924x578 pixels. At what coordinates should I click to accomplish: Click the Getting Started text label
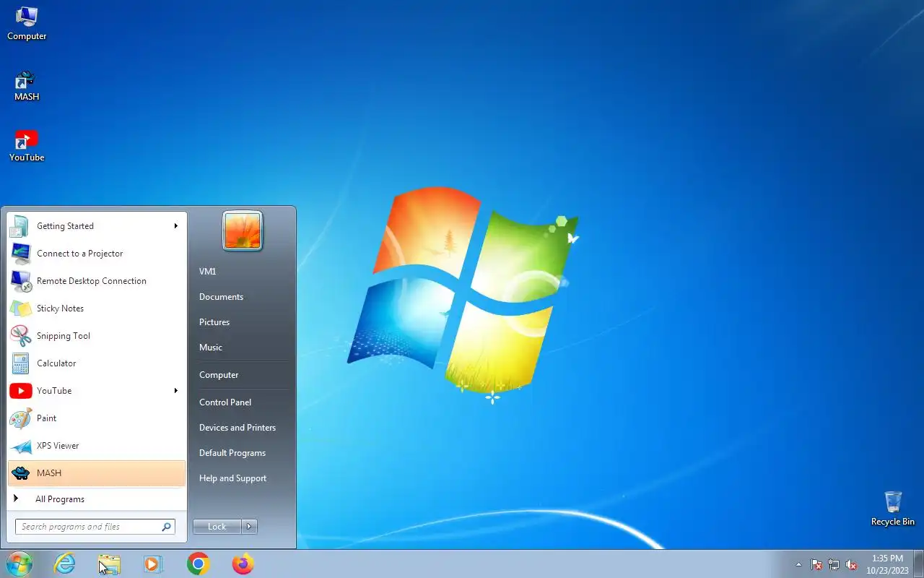(66, 226)
